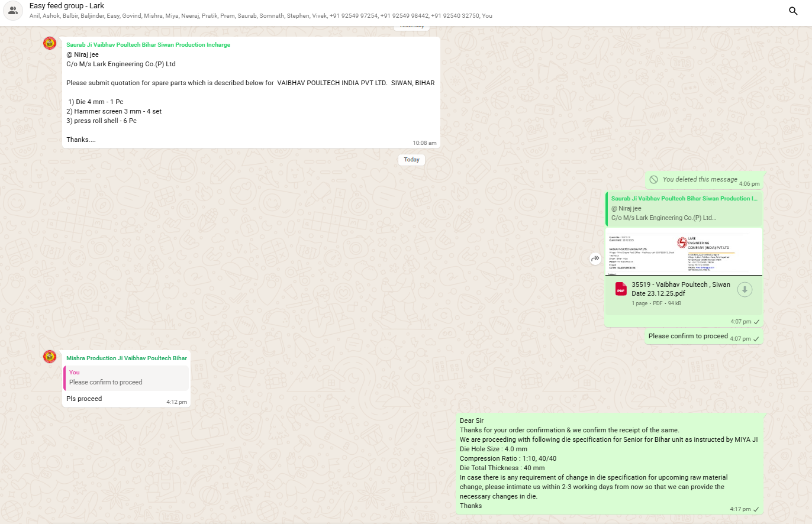Click the red PDF file icon
Screen dimensions: 812x524
(621, 289)
